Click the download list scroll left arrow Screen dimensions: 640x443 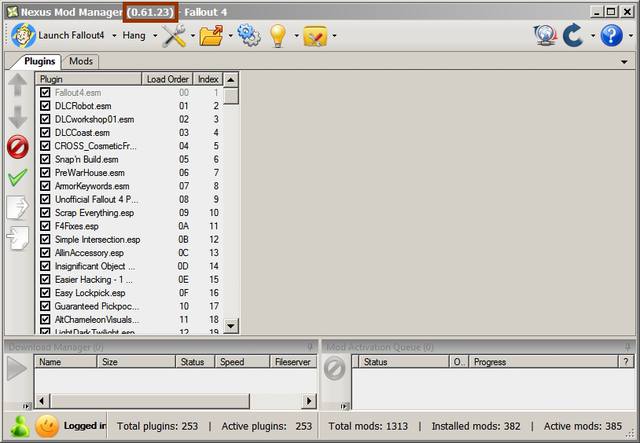42,401
